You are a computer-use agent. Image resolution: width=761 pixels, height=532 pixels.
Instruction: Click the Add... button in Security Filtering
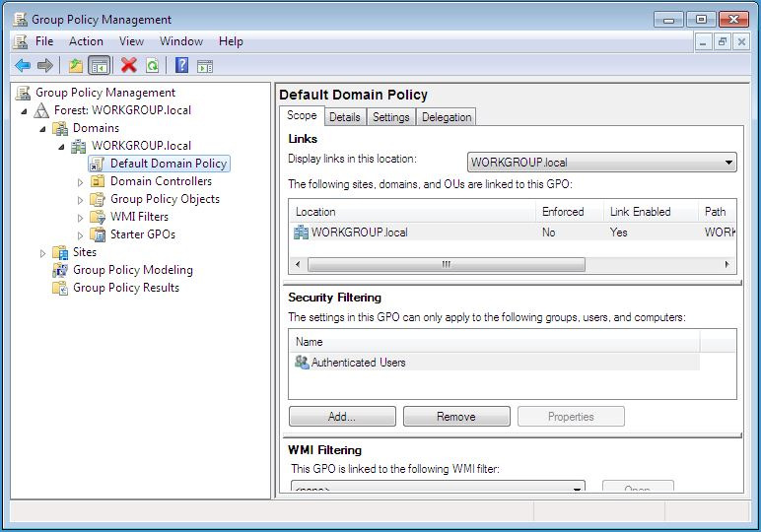coord(342,417)
